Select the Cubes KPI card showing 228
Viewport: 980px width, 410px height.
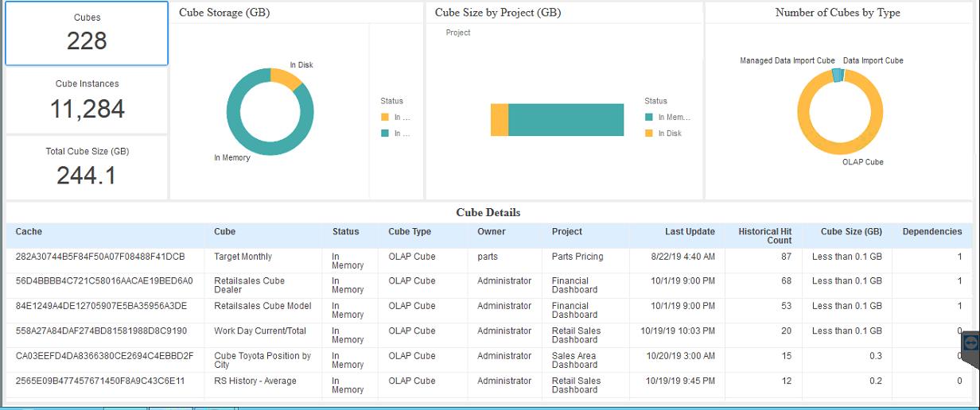pos(87,33)
